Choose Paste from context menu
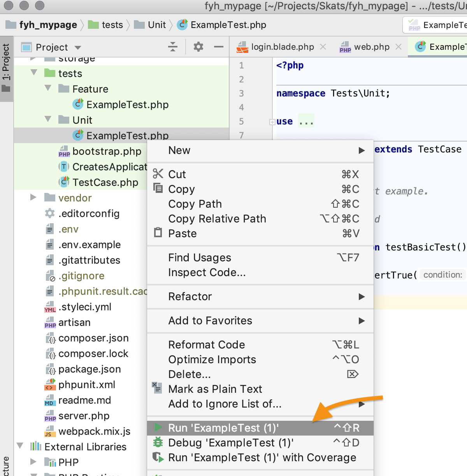Image resolution: width=467 pixels, height=476 pixels. (x=260, y=233)
